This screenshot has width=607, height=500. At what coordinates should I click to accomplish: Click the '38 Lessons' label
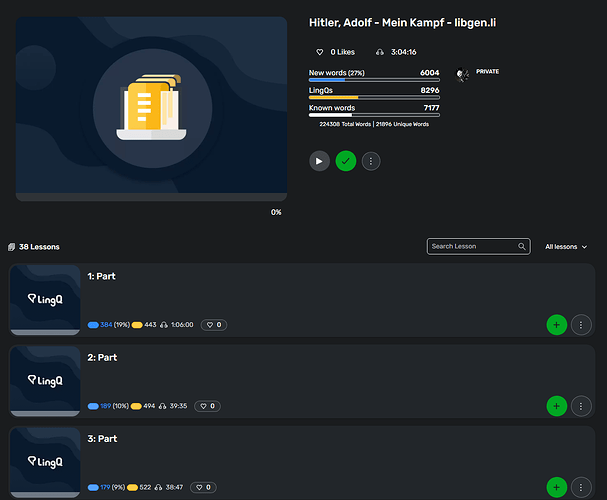point(39,247)
